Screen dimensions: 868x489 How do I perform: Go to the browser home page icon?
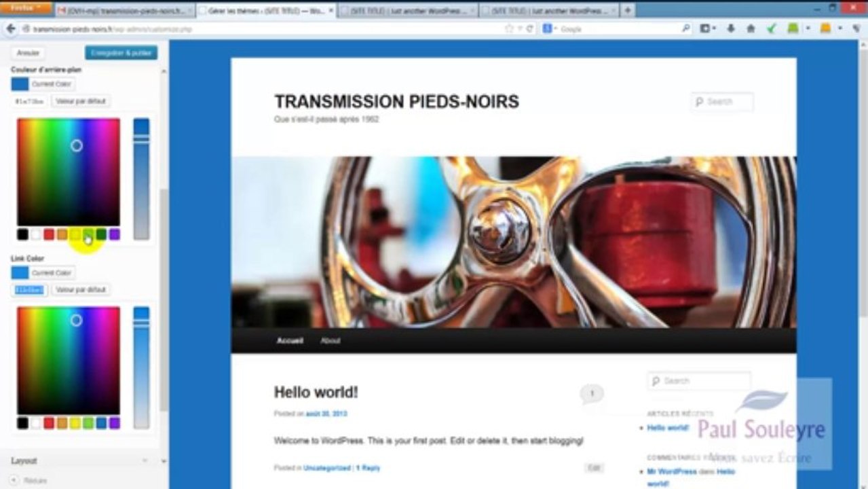pyautogui.click(x=751, y=29)
